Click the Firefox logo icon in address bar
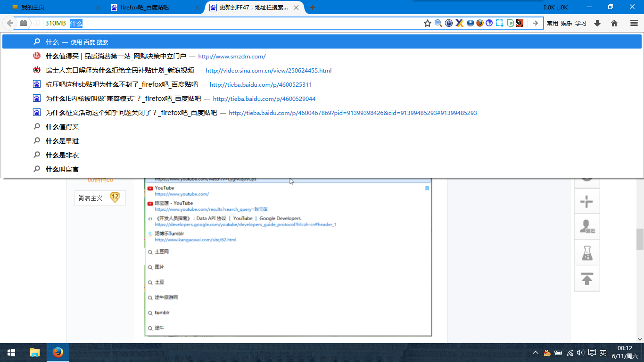The height and width of the screenshot is (362, 644). 480,23
